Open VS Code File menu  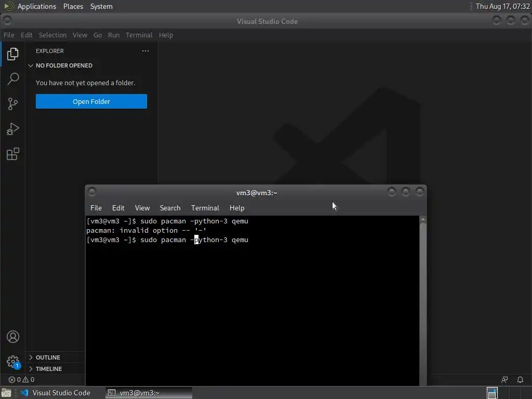[9, 35]
